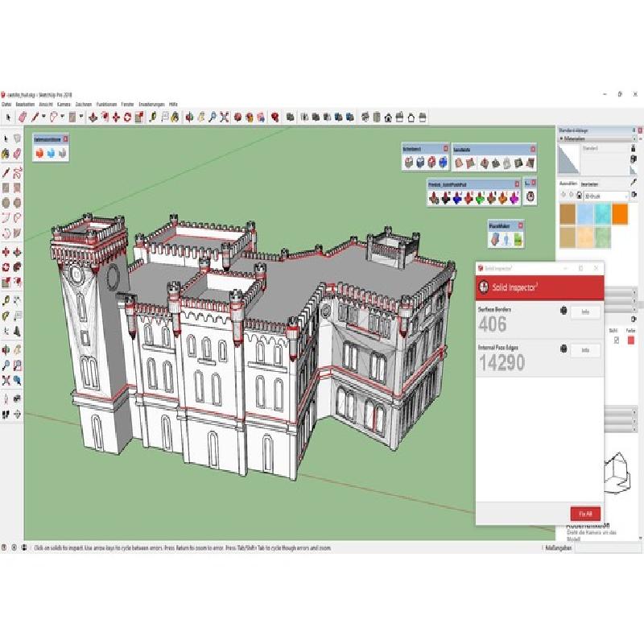
Task: Open the Hilfe menu
Action: 173,105
